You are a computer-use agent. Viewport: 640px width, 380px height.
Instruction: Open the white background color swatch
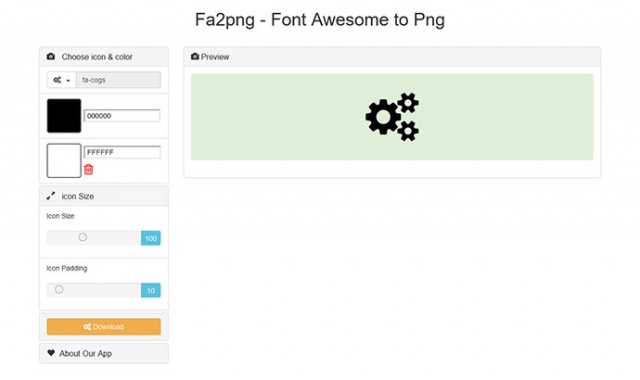coord(64,160)
